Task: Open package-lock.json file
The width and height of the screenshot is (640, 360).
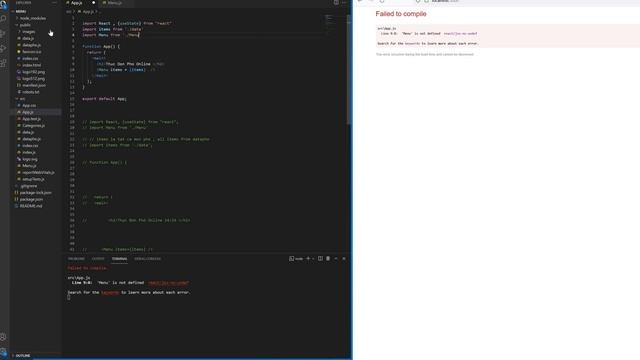Action: pos(36,193)
